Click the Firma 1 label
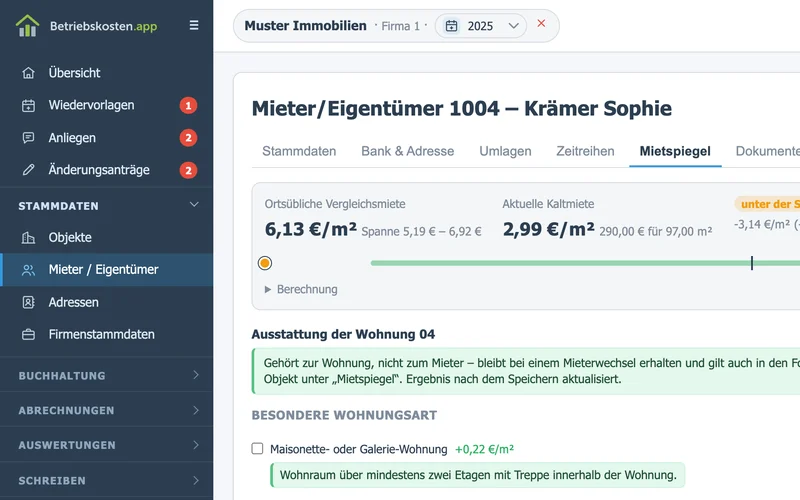This screenshot has height=500, width=800. click(401, 26)
